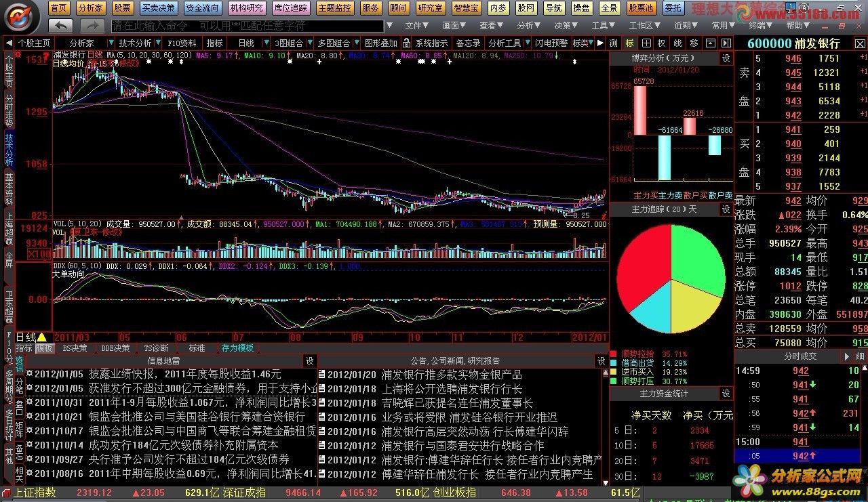The width and height of the screenshot is (868, 502).
Task: Open the 画面 menu
Action: pyautogui.click(x=453, y=25)
